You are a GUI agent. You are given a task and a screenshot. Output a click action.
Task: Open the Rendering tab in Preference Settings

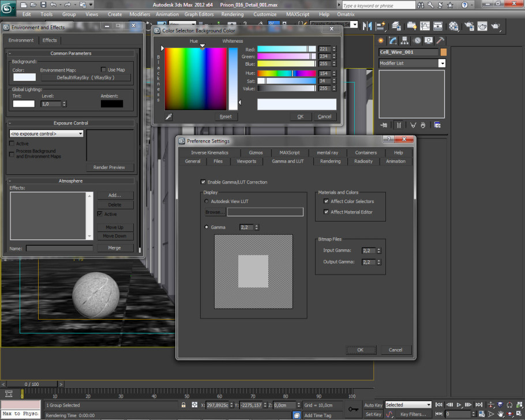tap(330, 162)
